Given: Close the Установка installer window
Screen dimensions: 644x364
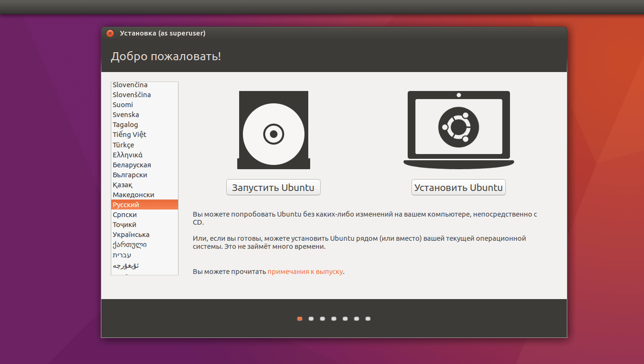Looking at the screenshot, I should point(110,33).
